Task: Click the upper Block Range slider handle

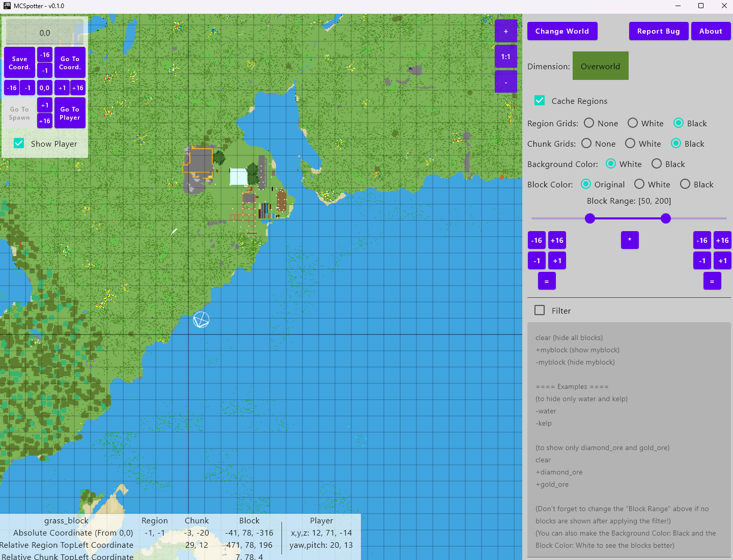Action: [x=666, y=218]
